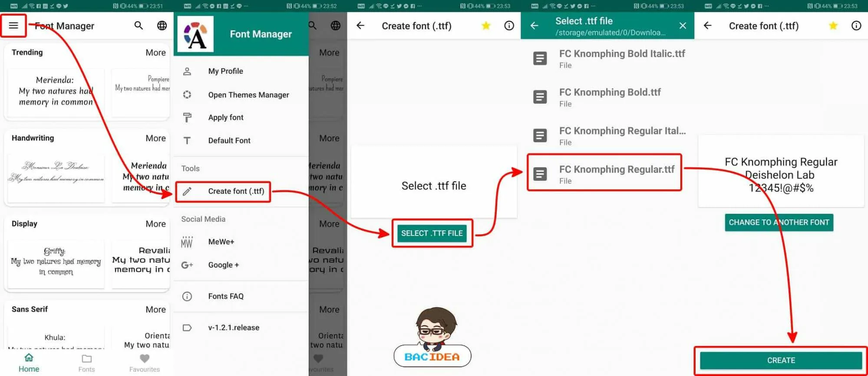
Task: Open info icon on first Create font screen
Action: (x=509, y=26)
